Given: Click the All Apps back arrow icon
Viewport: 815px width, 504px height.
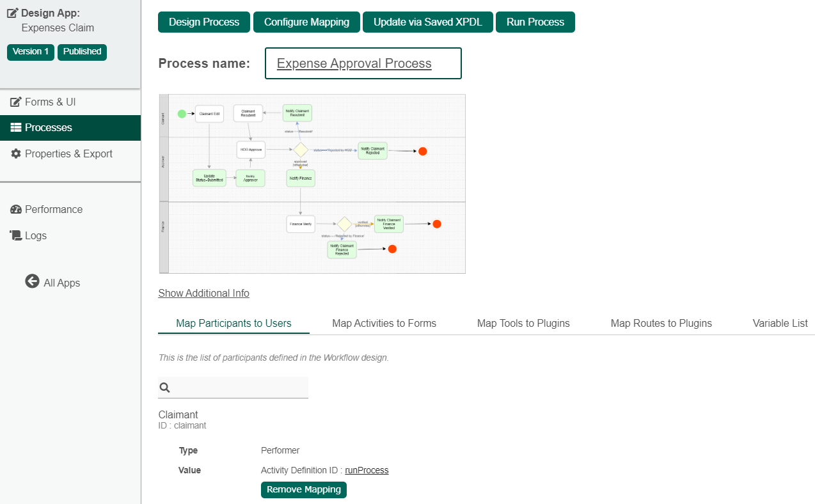Looking at the screenshot, I should (32, 281).
